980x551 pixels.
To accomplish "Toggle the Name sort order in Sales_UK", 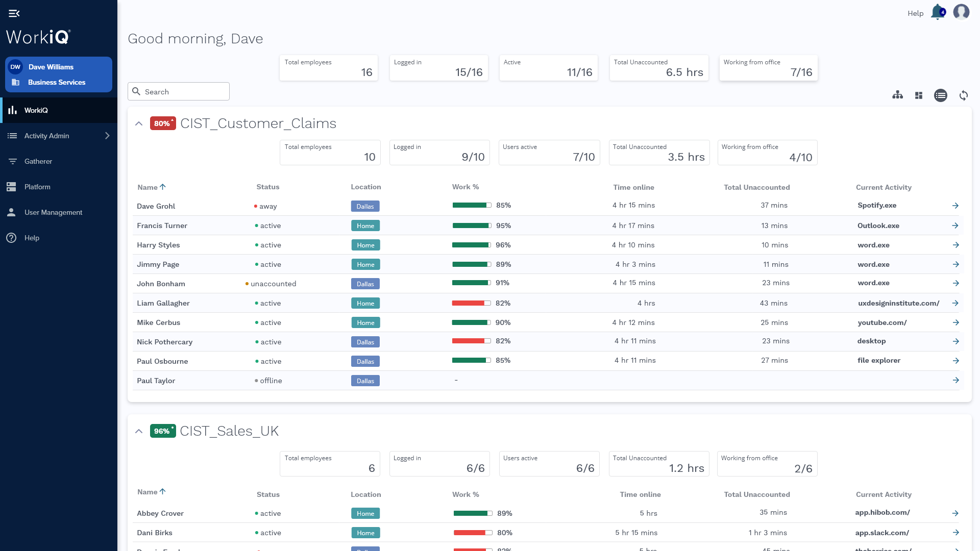I will (x=151, y=491).
